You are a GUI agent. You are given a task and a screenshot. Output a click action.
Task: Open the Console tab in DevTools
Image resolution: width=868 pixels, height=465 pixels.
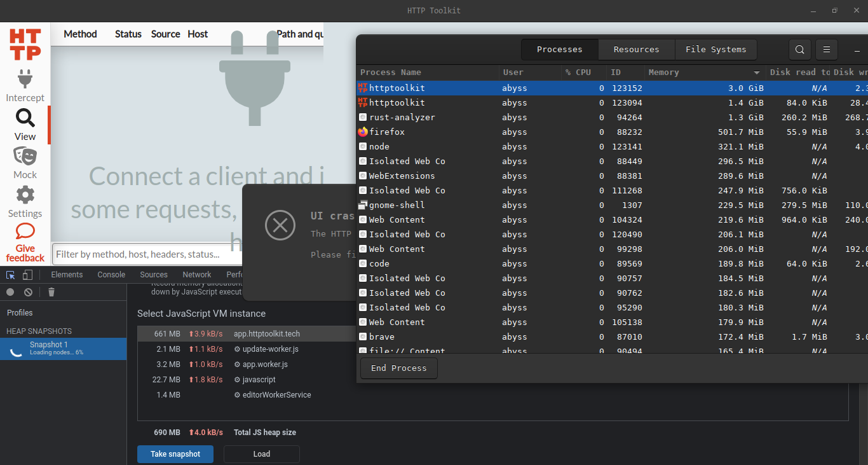[111, 274]
